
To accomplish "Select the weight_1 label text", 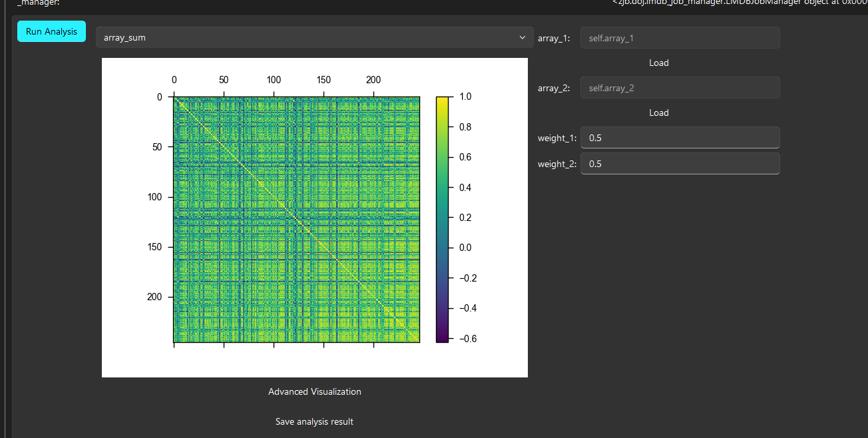I will pos(557,138).
